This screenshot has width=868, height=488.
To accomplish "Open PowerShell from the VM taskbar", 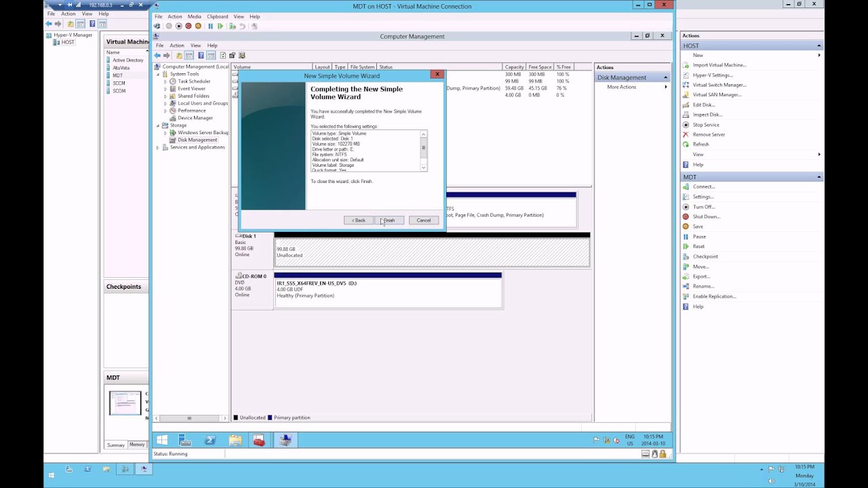I will [210, 441].
